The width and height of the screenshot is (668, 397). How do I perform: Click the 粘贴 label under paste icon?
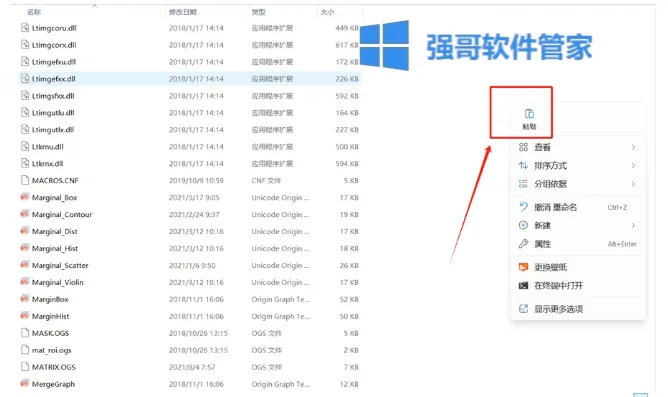coord(529,127)
